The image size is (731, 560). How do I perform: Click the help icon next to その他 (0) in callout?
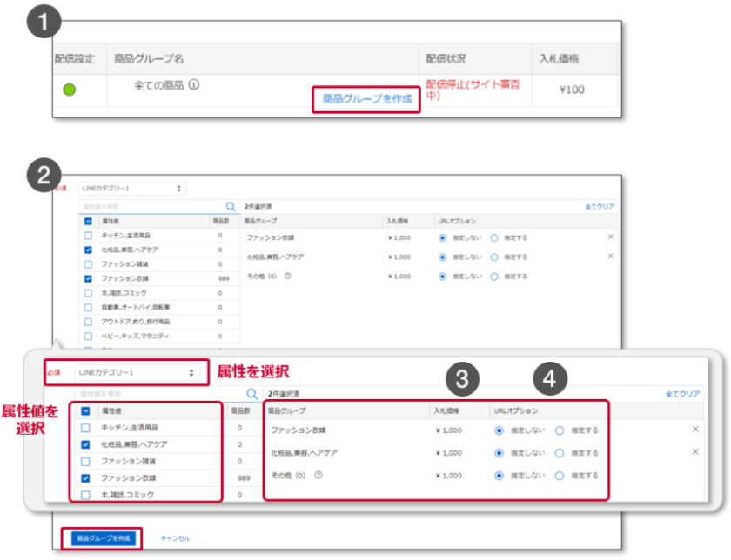point(319,475)
